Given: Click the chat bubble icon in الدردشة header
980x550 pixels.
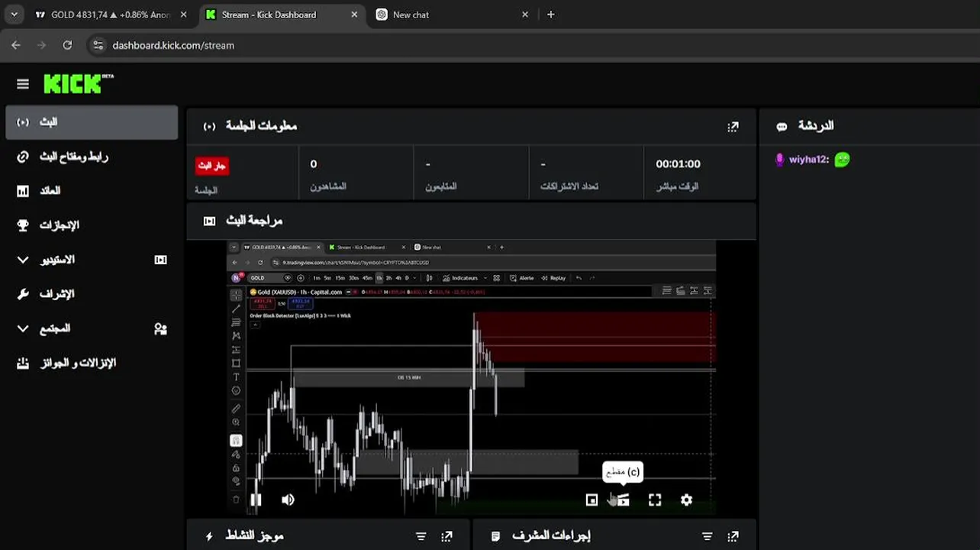Looking at the screenshot, I should click(782, 127).
